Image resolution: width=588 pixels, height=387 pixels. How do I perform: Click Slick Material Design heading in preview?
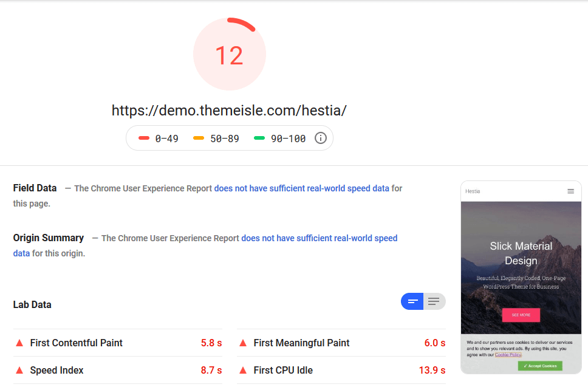pos(521,253)
